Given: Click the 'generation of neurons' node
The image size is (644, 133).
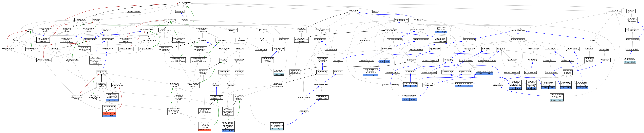Looking at the screenshot, I should coord(338,72).
